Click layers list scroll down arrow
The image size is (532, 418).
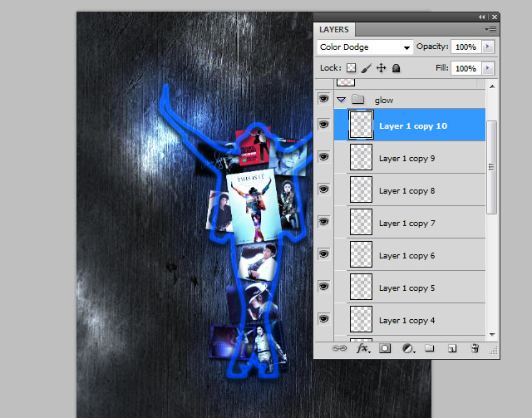pos(492,335)
